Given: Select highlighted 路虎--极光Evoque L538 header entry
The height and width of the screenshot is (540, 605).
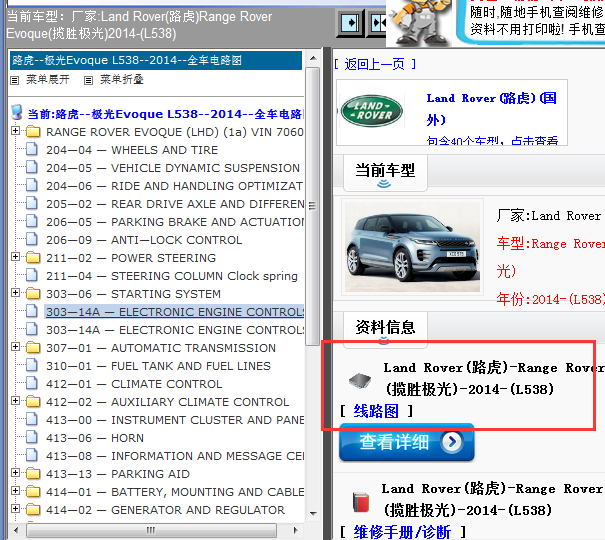Looking at the screenshot, I should (x=156, y=61).
